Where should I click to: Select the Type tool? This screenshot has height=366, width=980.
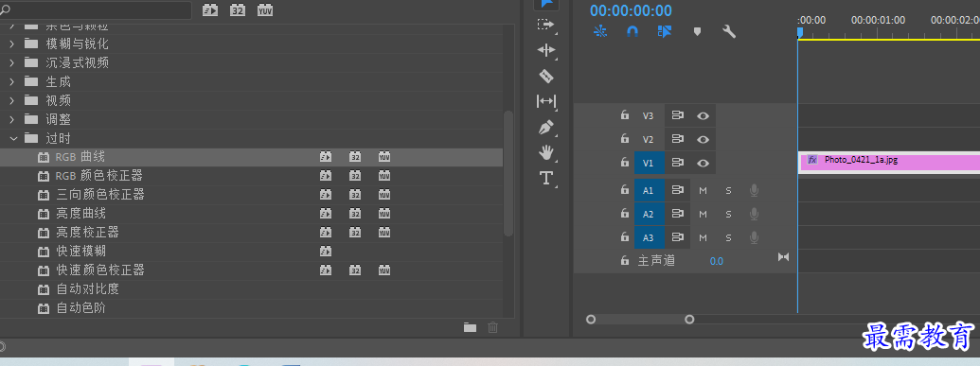pyautogui.click(x=545, y=179)
